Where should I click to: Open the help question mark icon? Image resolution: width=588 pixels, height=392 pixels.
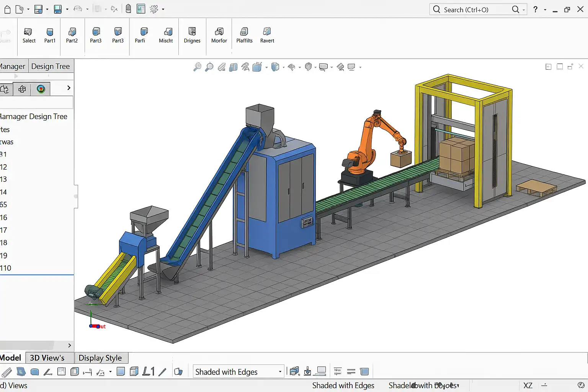coord(535,10)
